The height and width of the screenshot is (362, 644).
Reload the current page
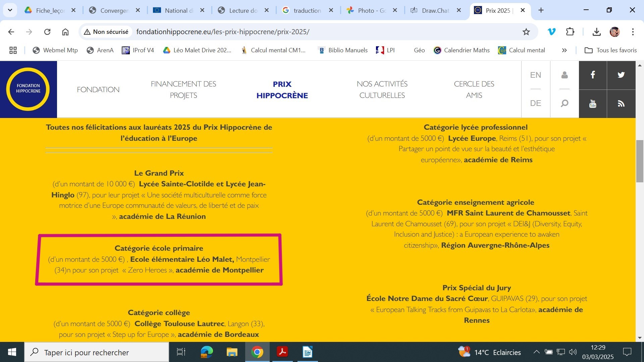[x=47, y=32]
